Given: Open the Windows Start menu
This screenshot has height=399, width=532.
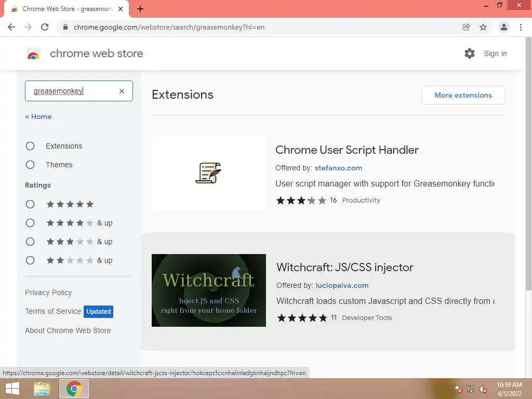Looking at the screenshot, I should [x=12, y=389].
